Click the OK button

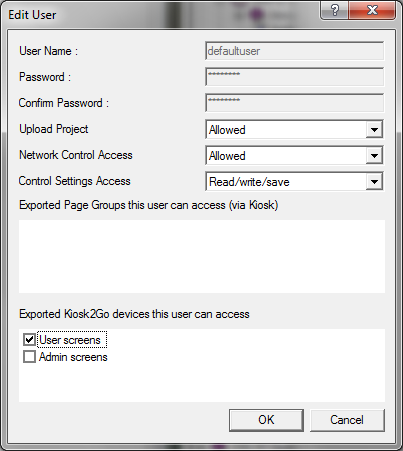(266, 420)
